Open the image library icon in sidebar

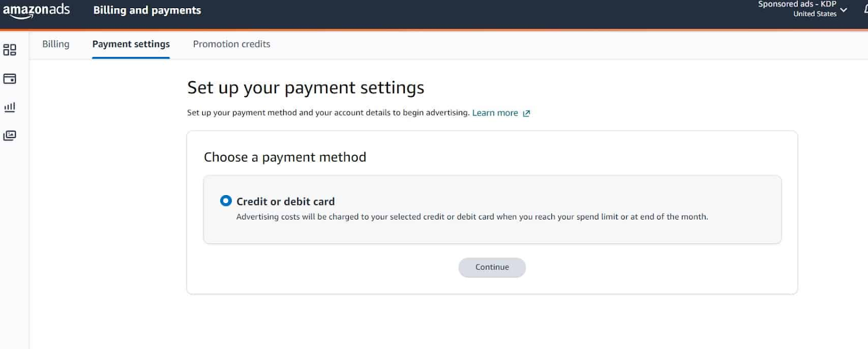(x=10, y=135)
